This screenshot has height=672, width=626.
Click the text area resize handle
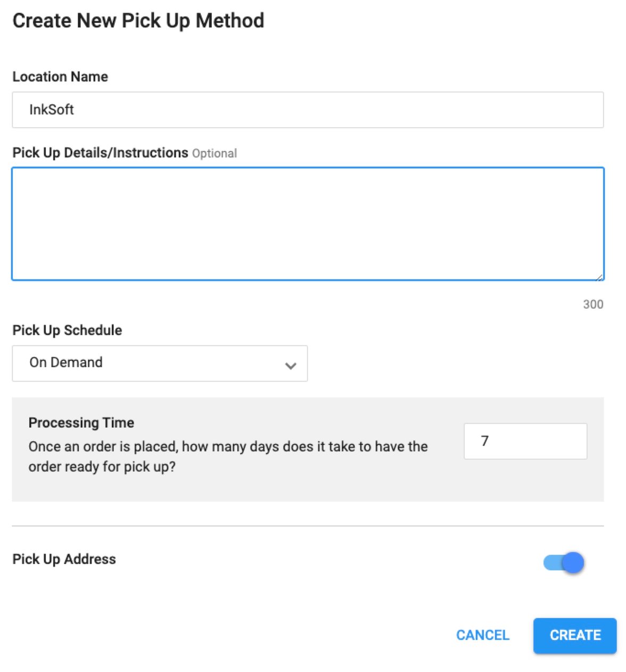point(599,277)
